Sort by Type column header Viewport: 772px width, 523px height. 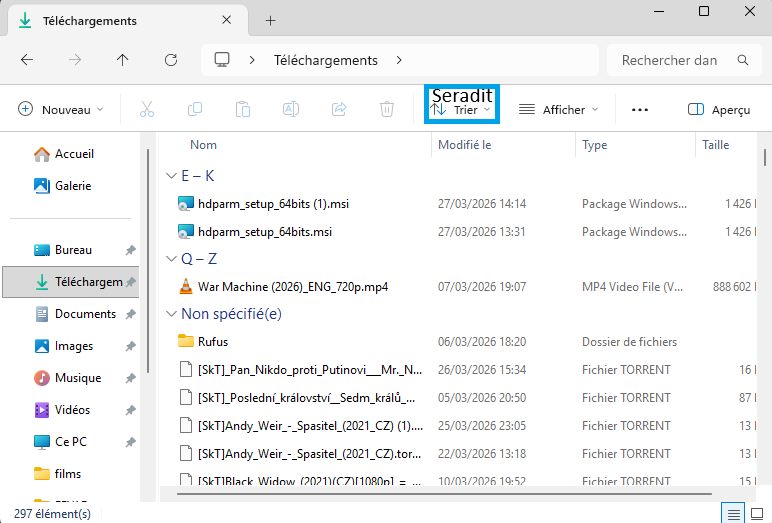[594, 145]
